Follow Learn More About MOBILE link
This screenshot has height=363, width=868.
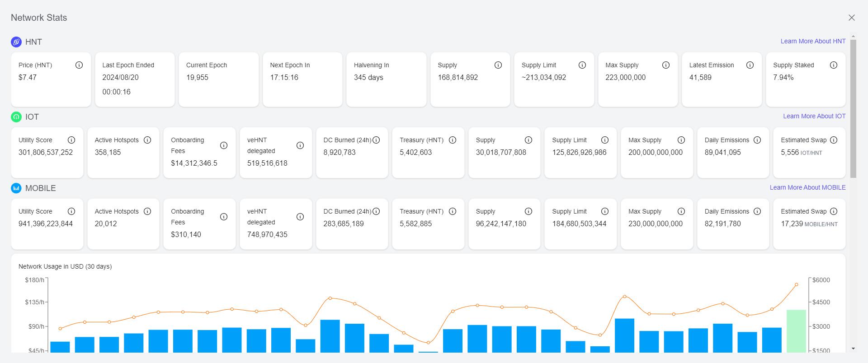(x=807, y=187)
